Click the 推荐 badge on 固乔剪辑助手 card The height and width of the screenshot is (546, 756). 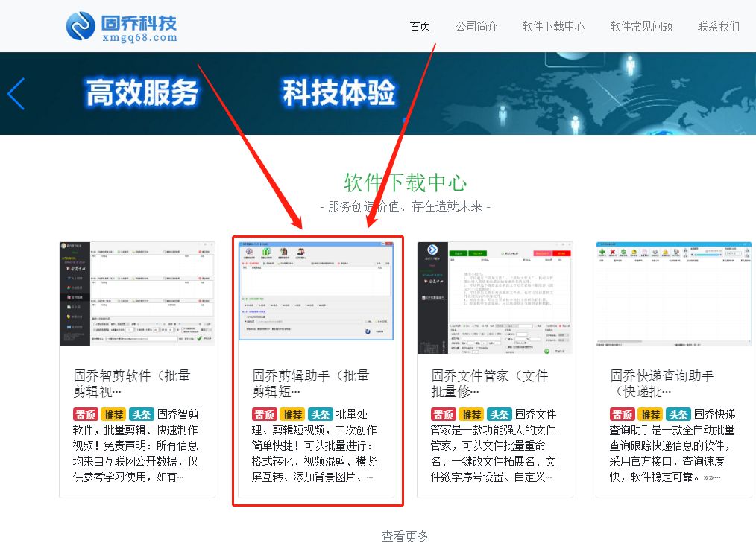(x=293, y=414)
